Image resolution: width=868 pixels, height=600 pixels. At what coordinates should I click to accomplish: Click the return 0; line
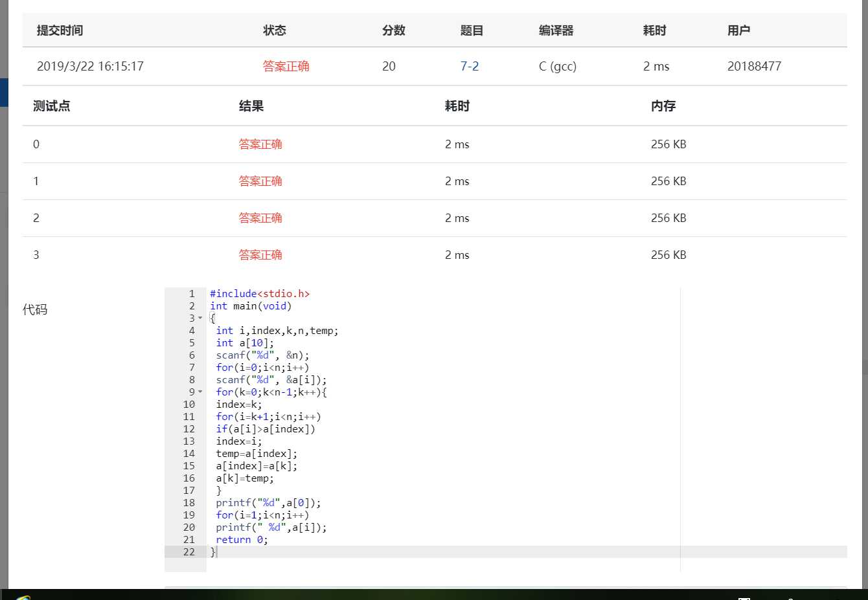click(x=242, y=540)
